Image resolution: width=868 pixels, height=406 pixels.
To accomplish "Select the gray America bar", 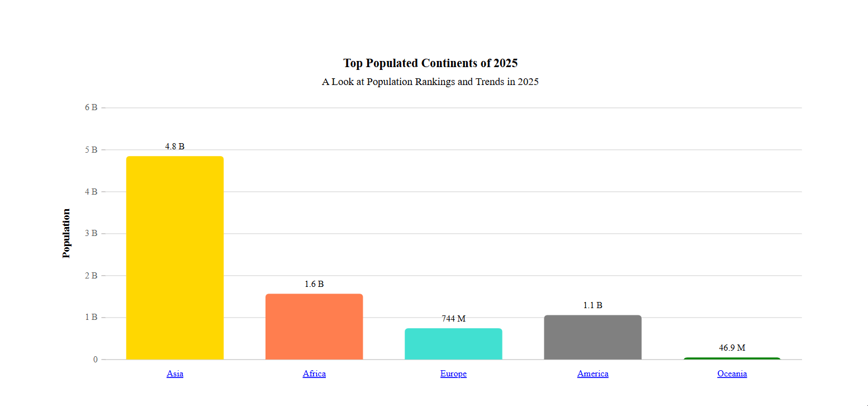I will tap(592, 337).
